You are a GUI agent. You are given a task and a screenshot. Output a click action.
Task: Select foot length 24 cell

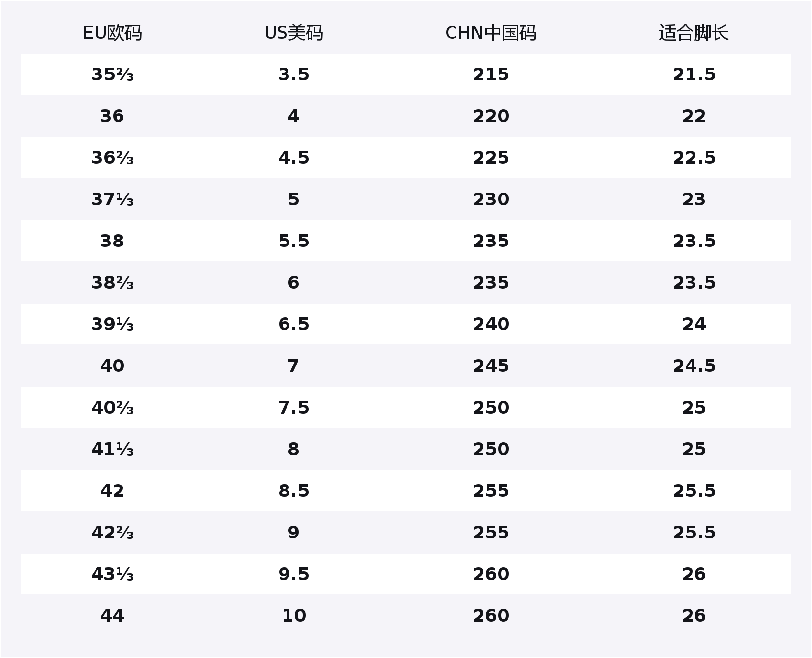point(693,324)
